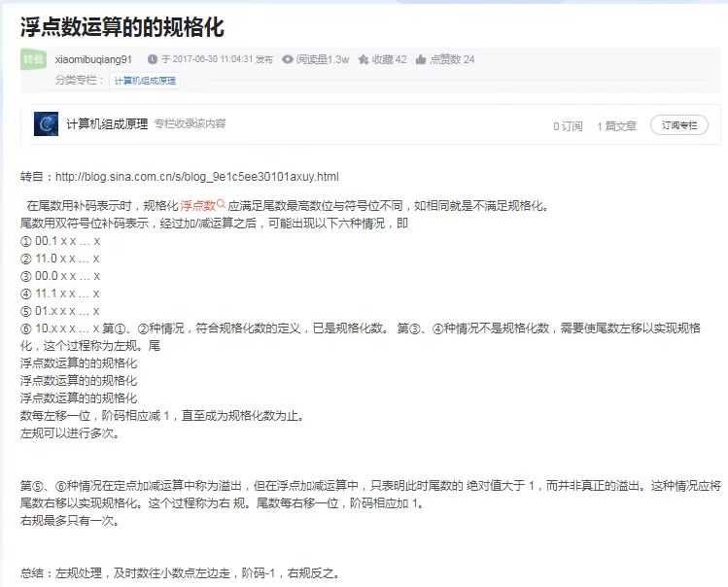
Task: Click the 0 订阅 subscriber count
Action: 568,125
